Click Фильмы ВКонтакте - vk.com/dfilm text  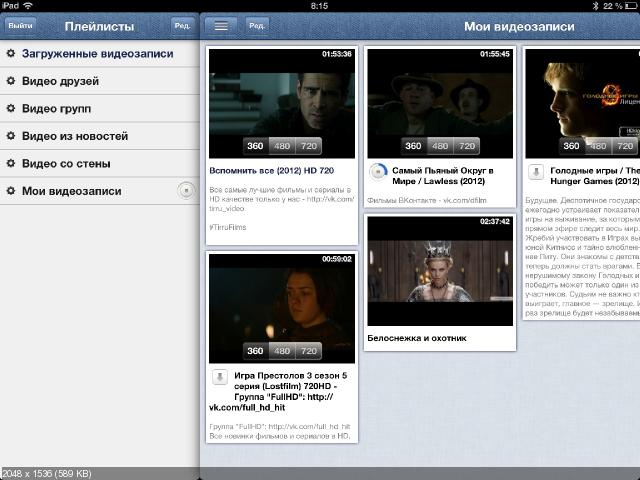(x=427, y=200)
